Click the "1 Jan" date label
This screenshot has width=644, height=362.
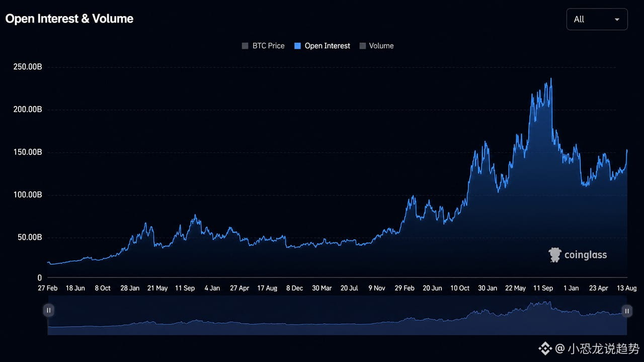coord(571,288)
